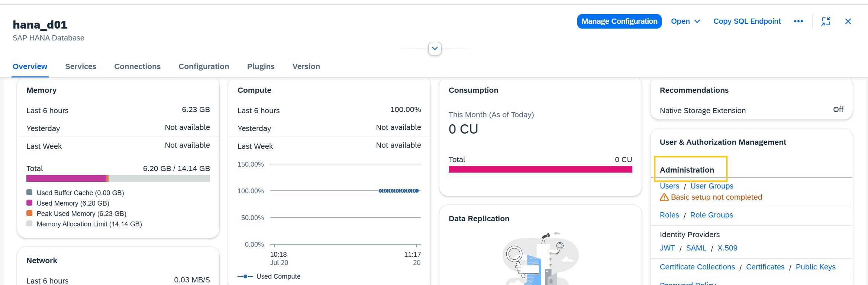Switch to the Version tab

click(x=306, y=66)
